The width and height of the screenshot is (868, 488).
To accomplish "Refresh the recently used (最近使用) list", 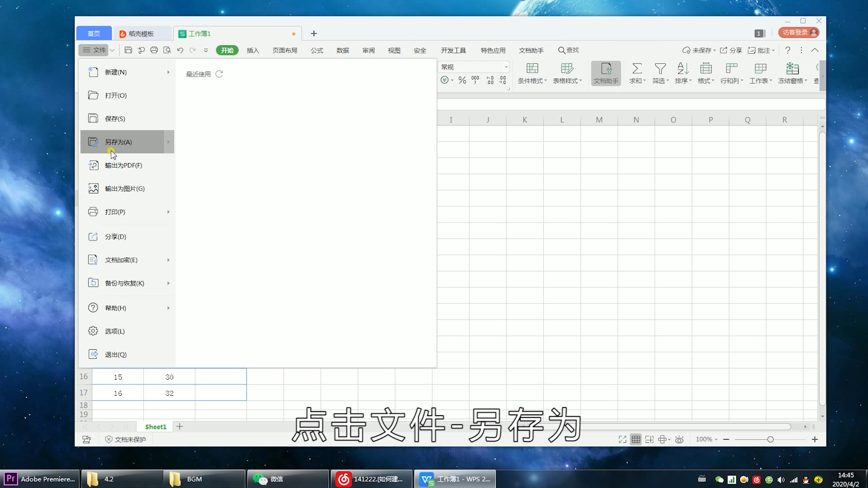I will point(219,74).
